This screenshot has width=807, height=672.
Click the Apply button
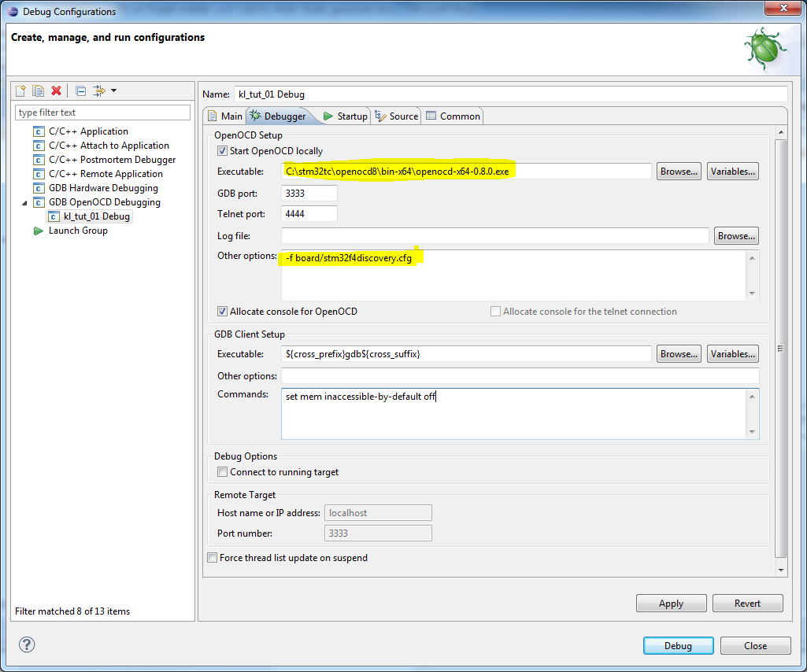tap(671, 603)
